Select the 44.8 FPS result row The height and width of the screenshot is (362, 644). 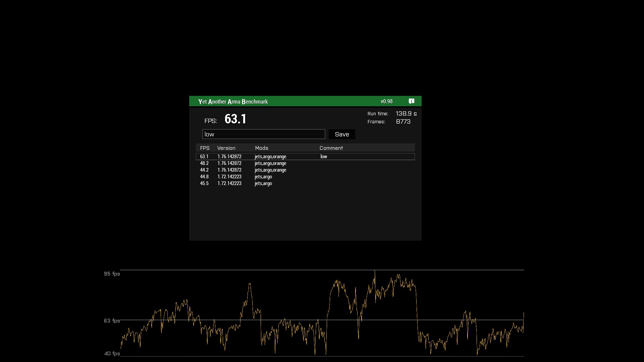pyautogui.click(x=305, y=177)
